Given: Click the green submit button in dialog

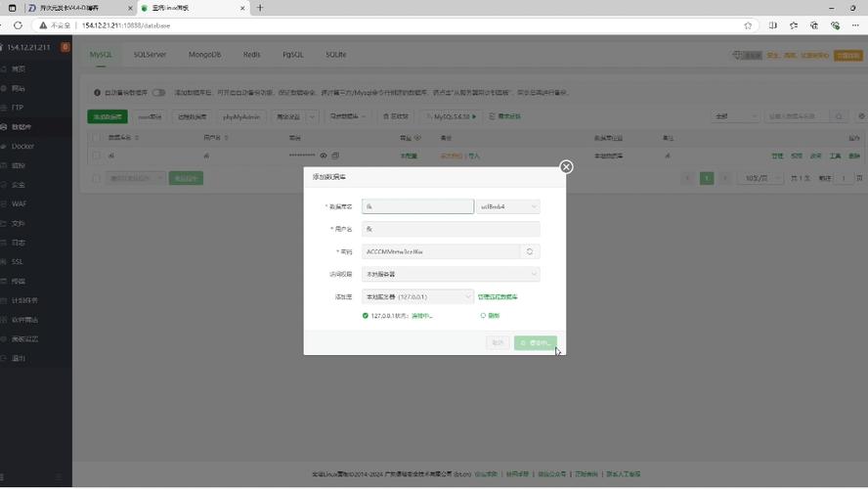Looking at the screenshot, I should (536, 343).
